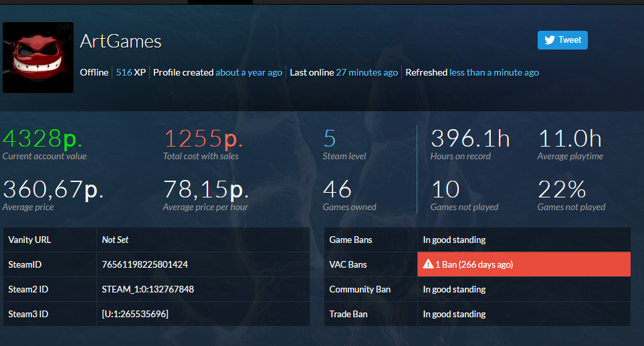Click the warning icon in VAC Bans row
The width and height of the screenshot is (644, 346).
428,264
